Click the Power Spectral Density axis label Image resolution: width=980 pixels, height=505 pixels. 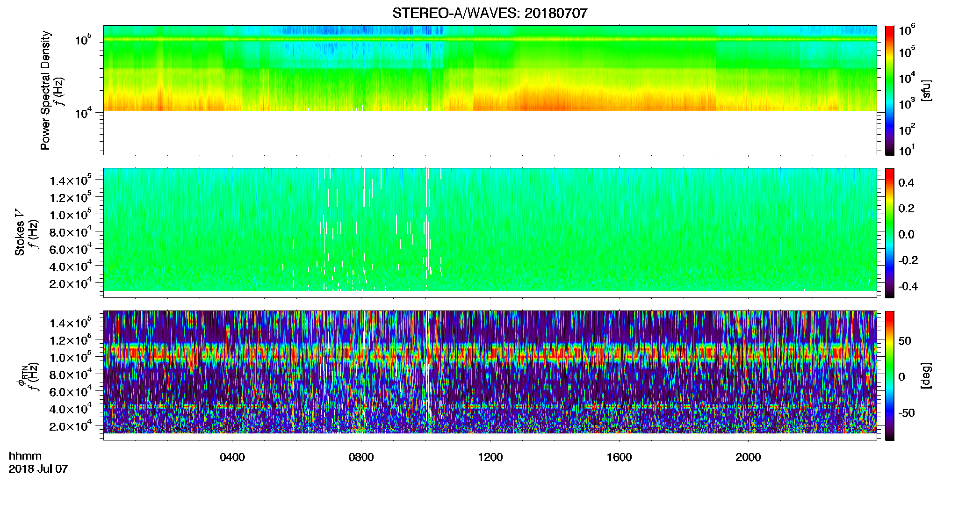coord(45,90)
